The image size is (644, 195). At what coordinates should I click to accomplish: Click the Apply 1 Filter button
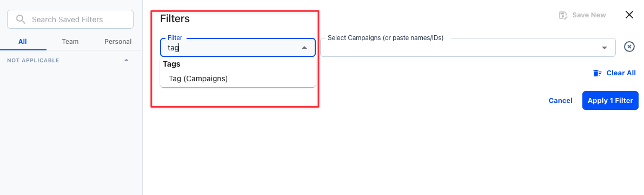coord(610,100)
